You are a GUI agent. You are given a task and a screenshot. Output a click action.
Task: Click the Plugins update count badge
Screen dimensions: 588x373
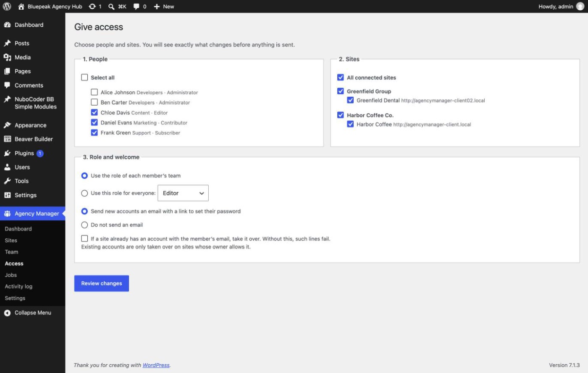tap(40, 153)
